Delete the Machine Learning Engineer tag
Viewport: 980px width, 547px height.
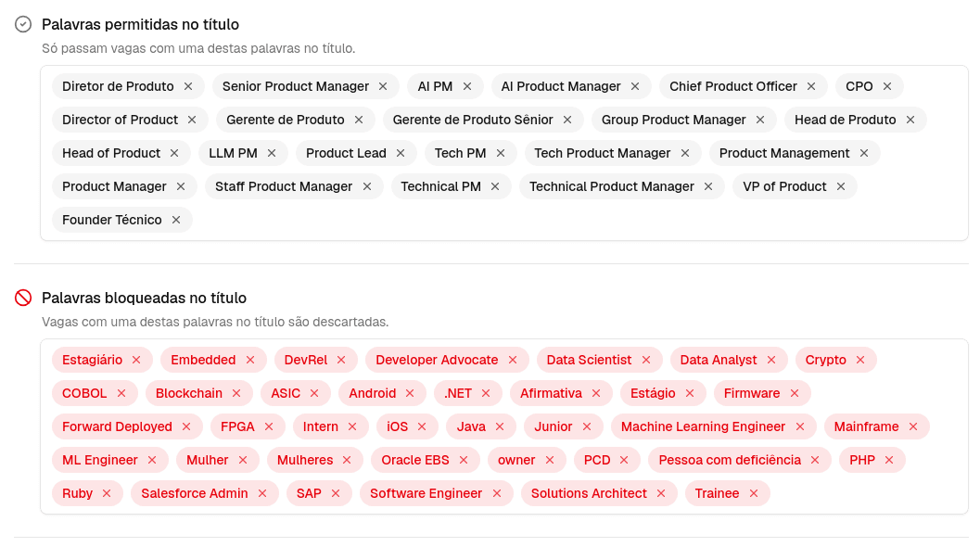800,427
